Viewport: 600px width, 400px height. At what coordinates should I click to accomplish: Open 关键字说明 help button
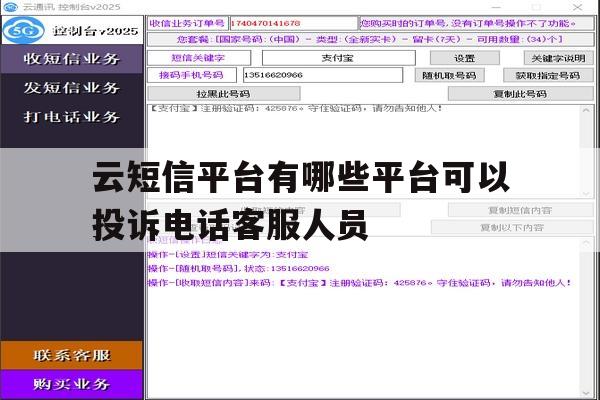tap(558, 58)
